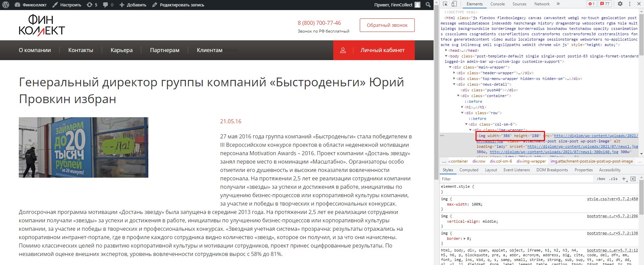This screenshot has height=265, width=644.
Task: Expand the head element node
Action: (x=446, y=50)
